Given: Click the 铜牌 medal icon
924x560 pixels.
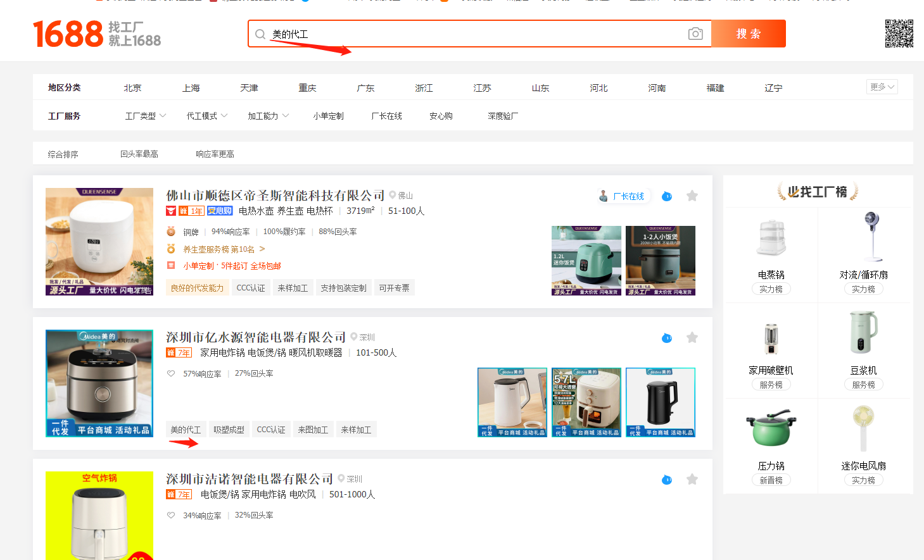Looking at the screenshot, I should 171,232.
